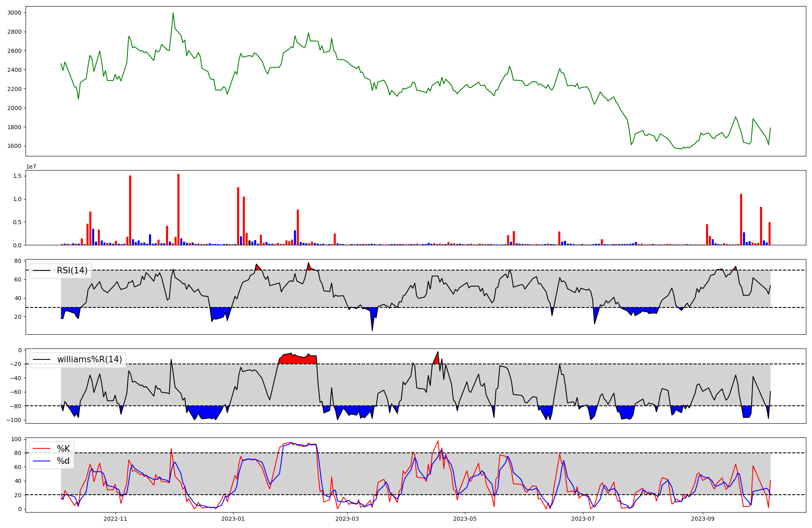Click the 3000 price axis tick label
This screenshot has width=812, height=528.
click(x=14, y=13)
